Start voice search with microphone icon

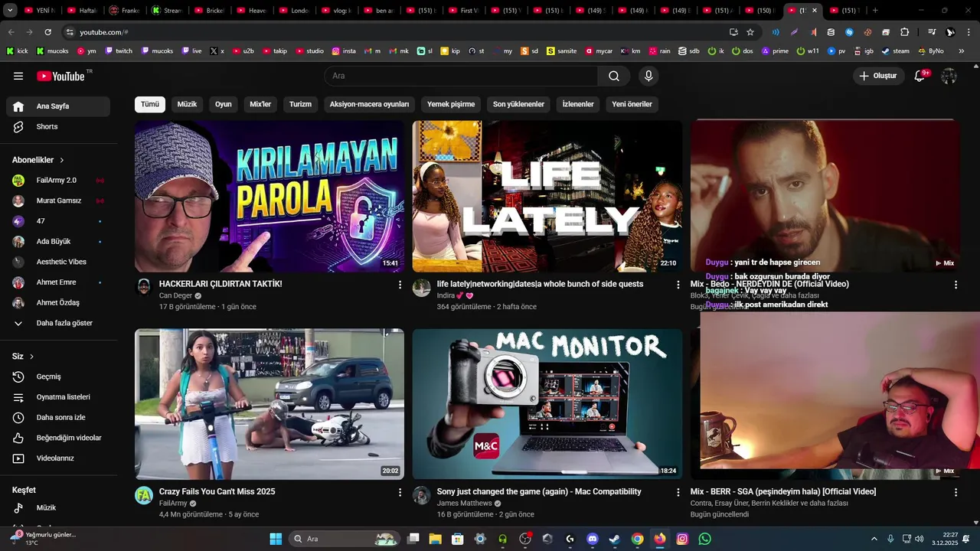coord(648,76)
